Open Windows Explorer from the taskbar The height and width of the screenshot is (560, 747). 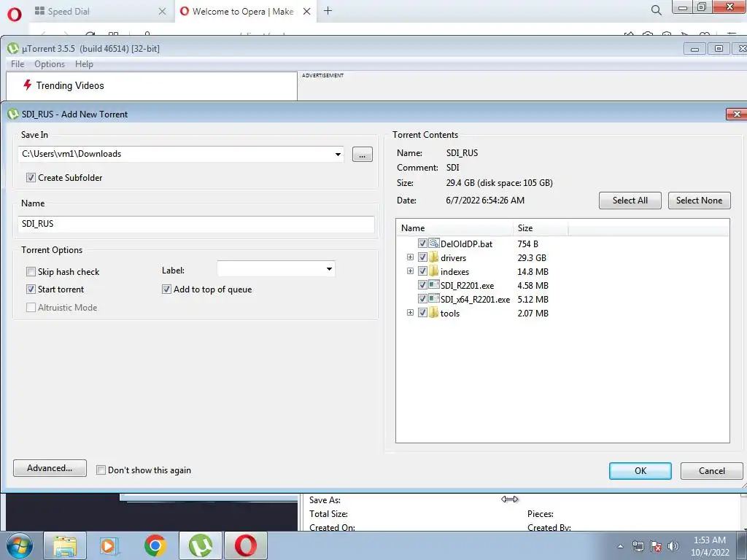tap(65, 545)
